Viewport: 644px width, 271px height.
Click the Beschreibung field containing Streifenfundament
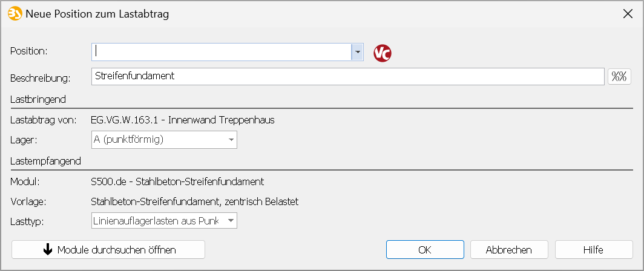[348, 76]
